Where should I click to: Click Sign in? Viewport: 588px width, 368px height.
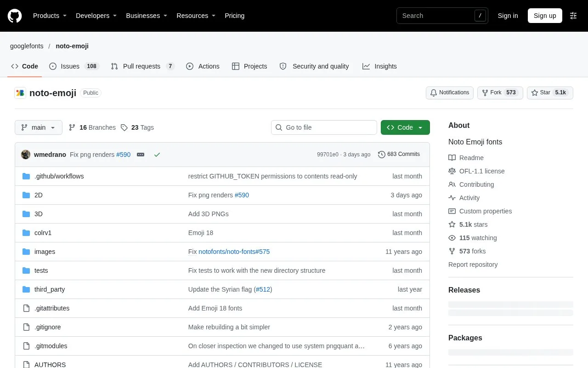click(508, 16)
